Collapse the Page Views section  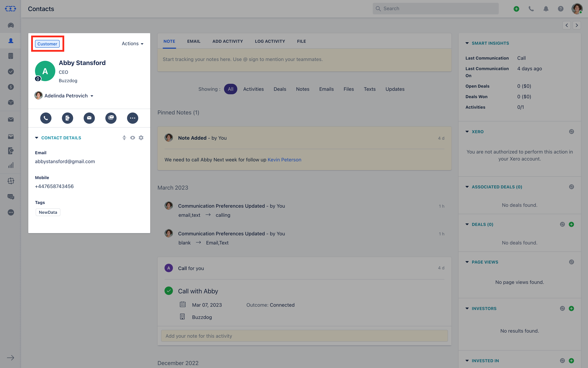pos(467,262)
